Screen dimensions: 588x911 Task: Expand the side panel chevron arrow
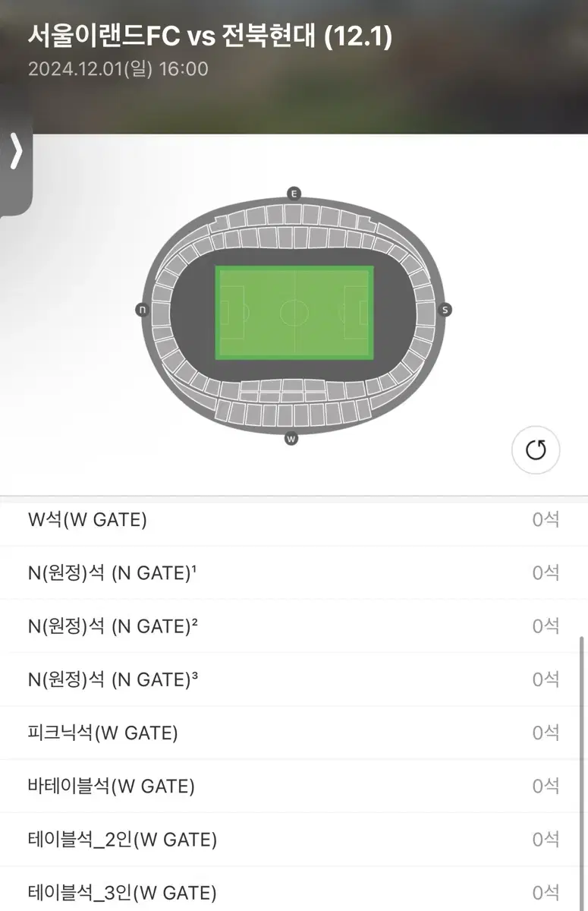[16, 152]
